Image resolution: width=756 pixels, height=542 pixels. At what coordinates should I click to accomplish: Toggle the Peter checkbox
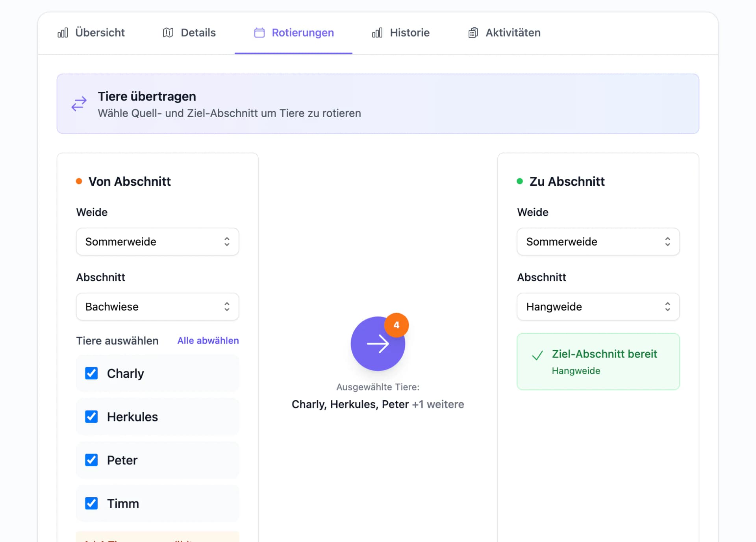coord(91,460)
